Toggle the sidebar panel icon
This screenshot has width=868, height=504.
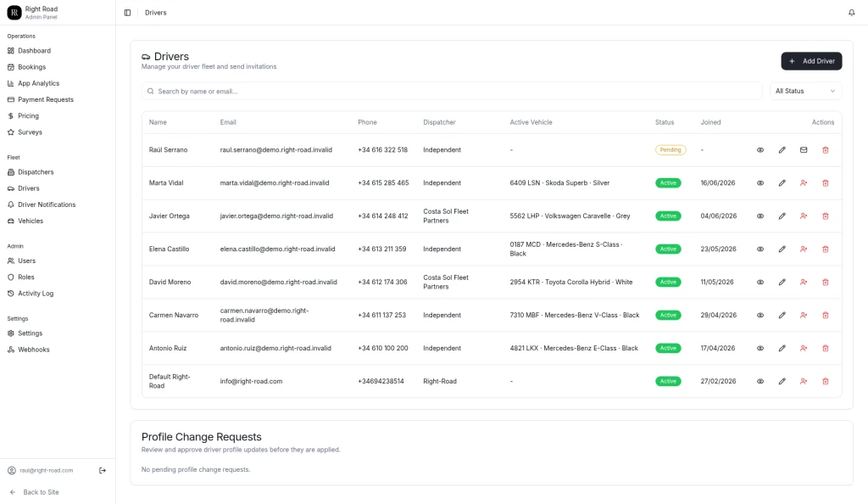click(x=127, y=13)
